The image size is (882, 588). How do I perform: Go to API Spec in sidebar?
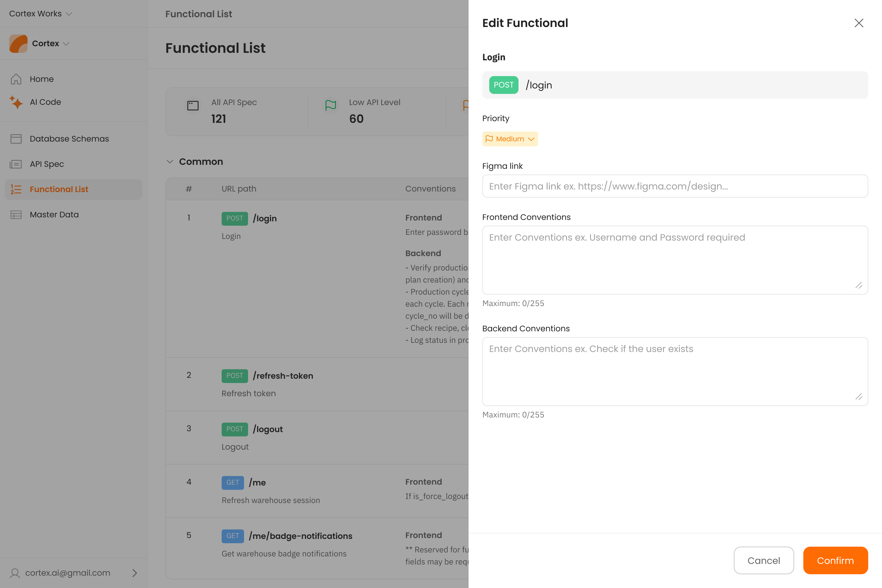pyautogui.click(x=47, y=164)
